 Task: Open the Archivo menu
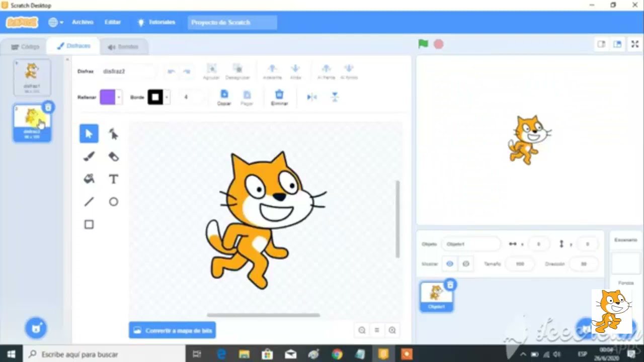click(83, 22)
